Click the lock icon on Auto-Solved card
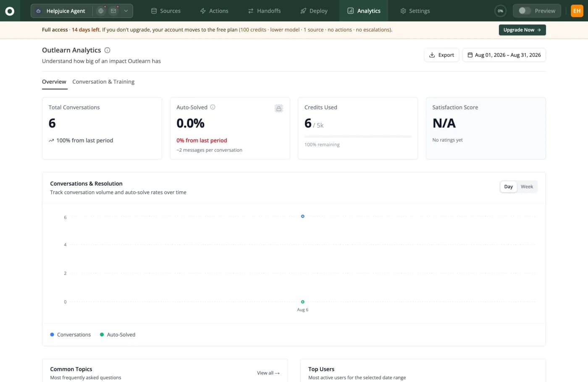The height and width of the screenshot is (382, 588). pyautogui.click(x=278, y=108)
